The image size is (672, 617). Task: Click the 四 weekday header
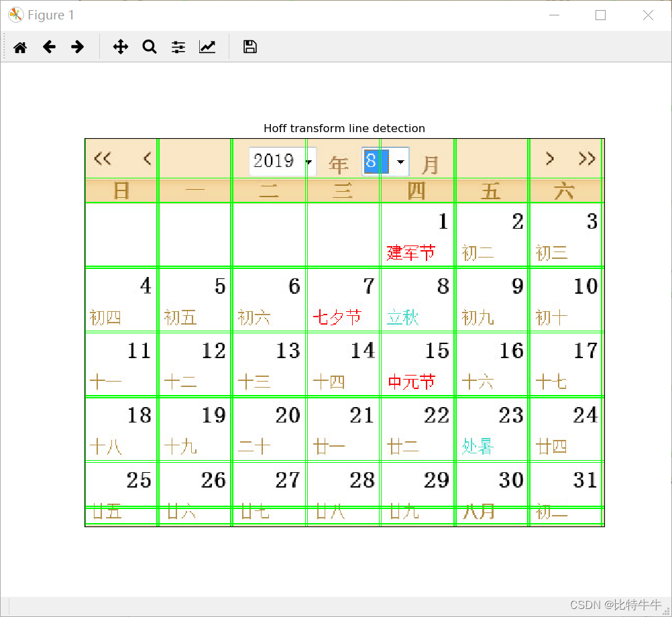pyautogui.click(x=416, y=190)
